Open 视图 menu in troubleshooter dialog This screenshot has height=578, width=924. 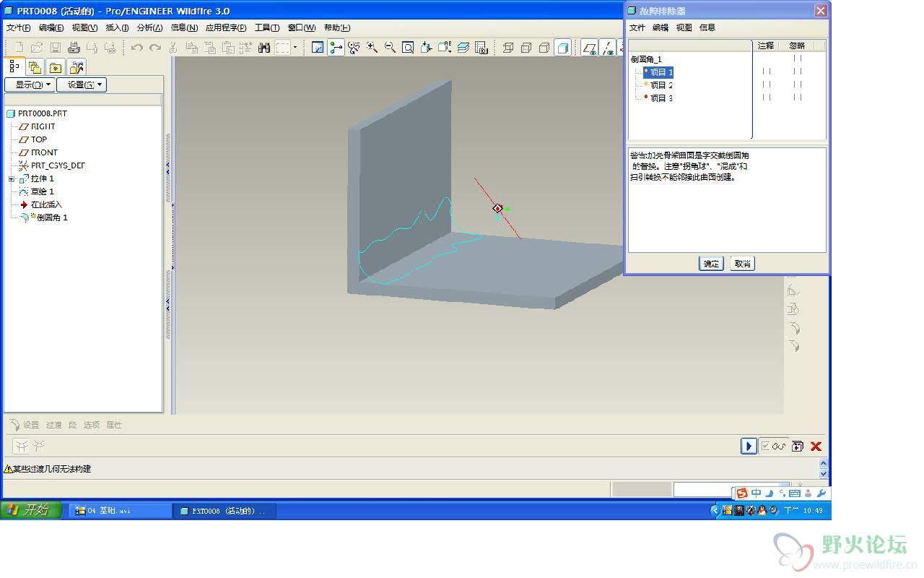tap(684, 27)
